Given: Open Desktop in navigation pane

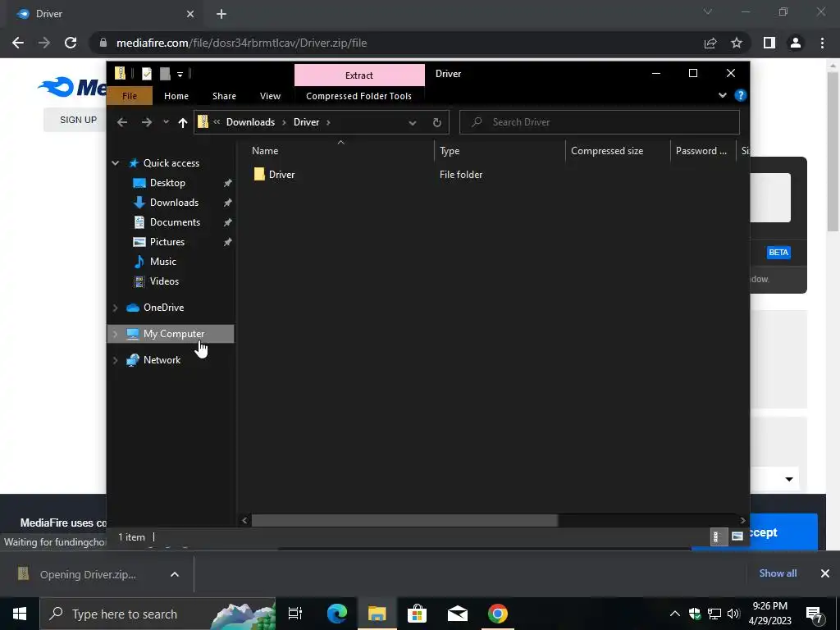Looking at the screenshot, I should [167, 183].
